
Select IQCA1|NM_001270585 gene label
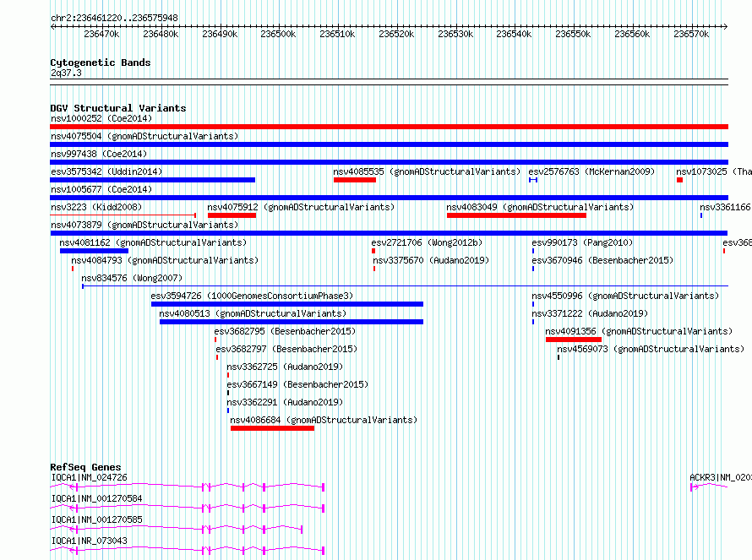coord(97,519)
